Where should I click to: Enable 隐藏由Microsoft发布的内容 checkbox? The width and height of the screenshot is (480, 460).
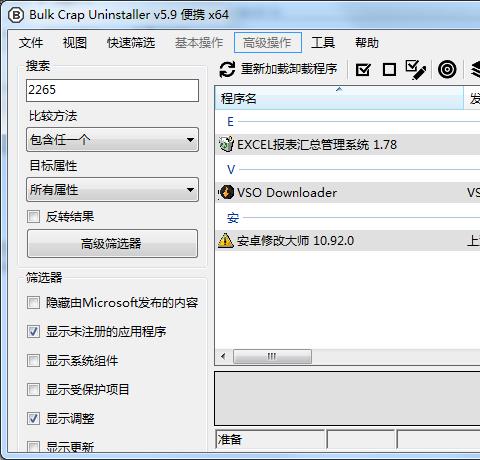coord(33,303)
